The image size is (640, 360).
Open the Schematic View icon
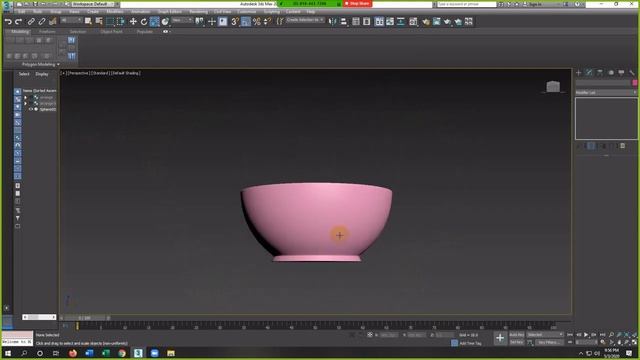coord(401,22)
